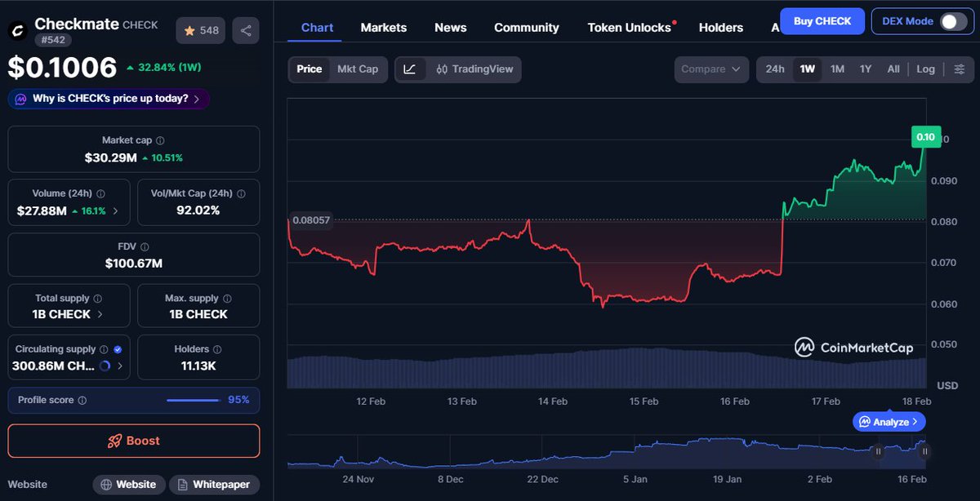
Task: Toggle DEX Mode switch
Action: click(x=952, y=21)
